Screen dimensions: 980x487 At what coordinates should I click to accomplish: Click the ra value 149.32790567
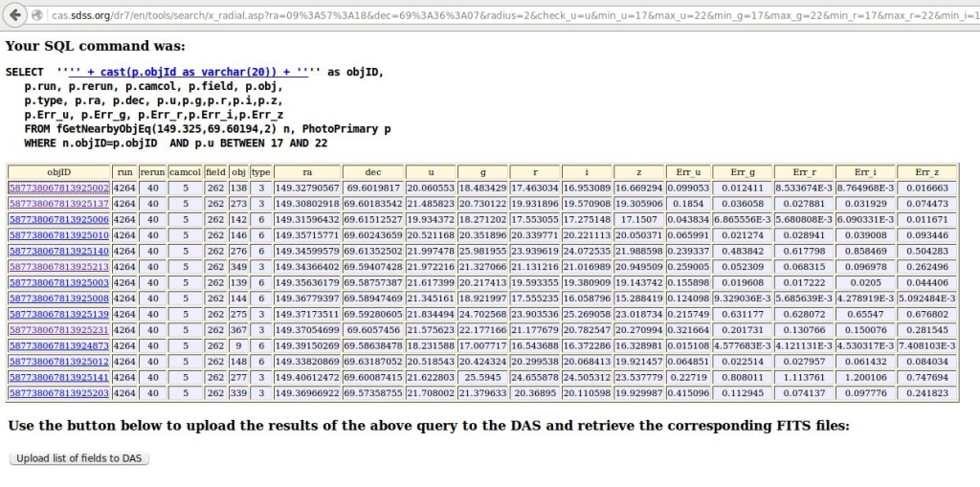(307, 188)
